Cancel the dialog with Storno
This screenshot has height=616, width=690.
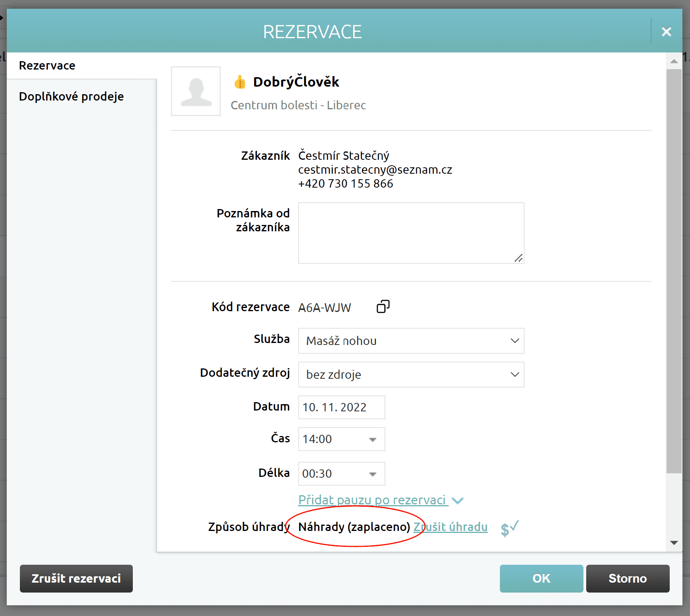pyautogui.click(x=628, y=579)
